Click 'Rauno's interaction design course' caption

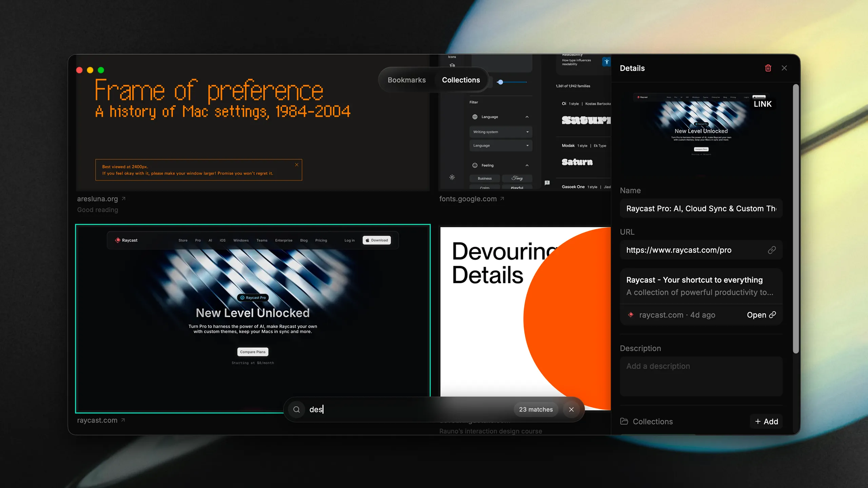[491, 431]
